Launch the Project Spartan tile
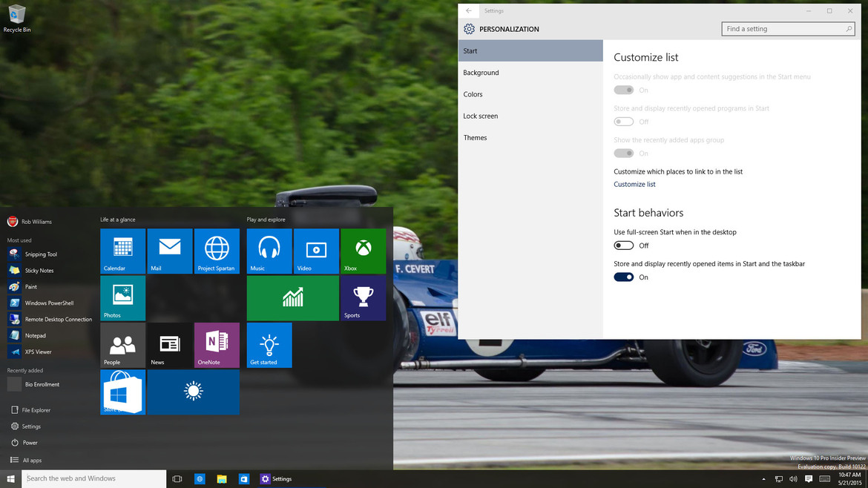 coord(217,251)
